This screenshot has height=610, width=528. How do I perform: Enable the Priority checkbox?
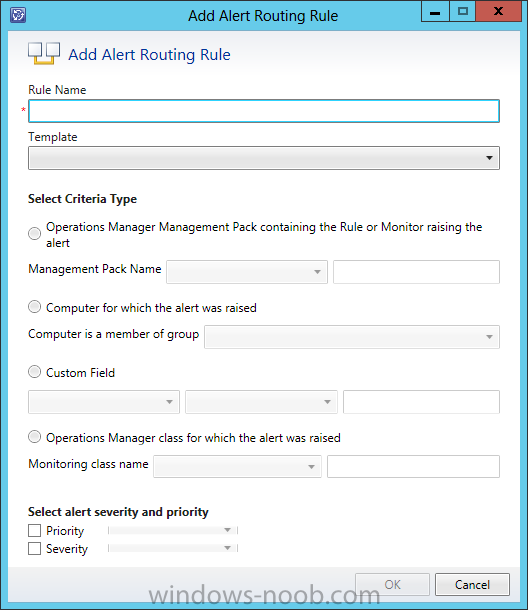[x=35, y=530]
